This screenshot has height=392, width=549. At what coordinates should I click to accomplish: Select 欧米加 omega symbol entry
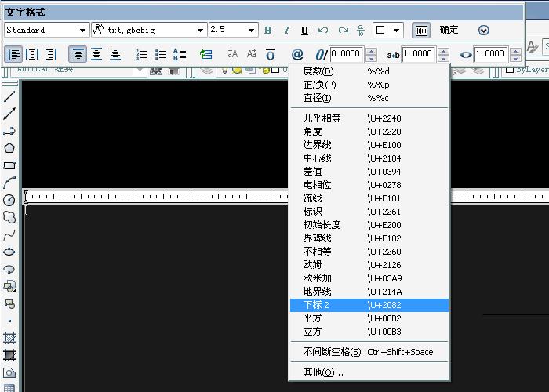[x=369, y=278]
